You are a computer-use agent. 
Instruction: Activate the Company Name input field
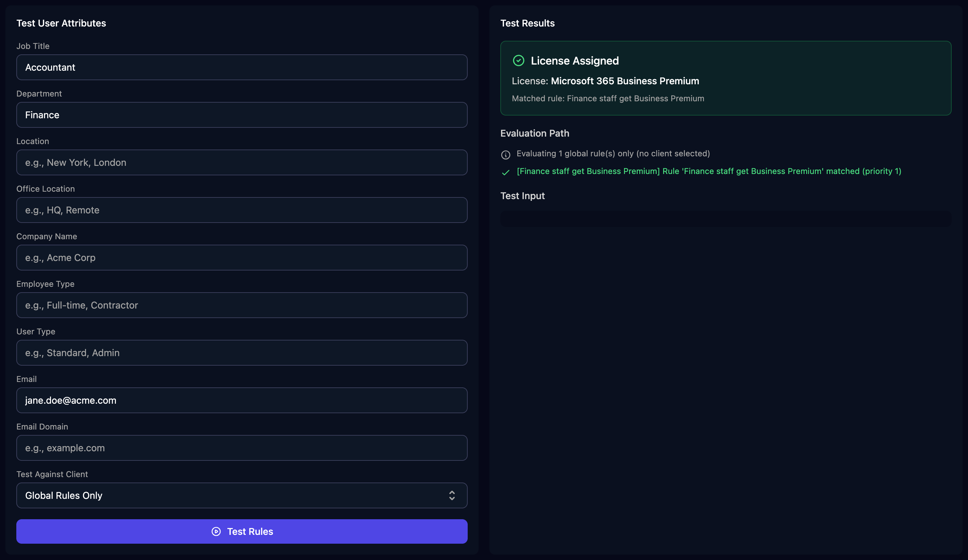[242, 258]
